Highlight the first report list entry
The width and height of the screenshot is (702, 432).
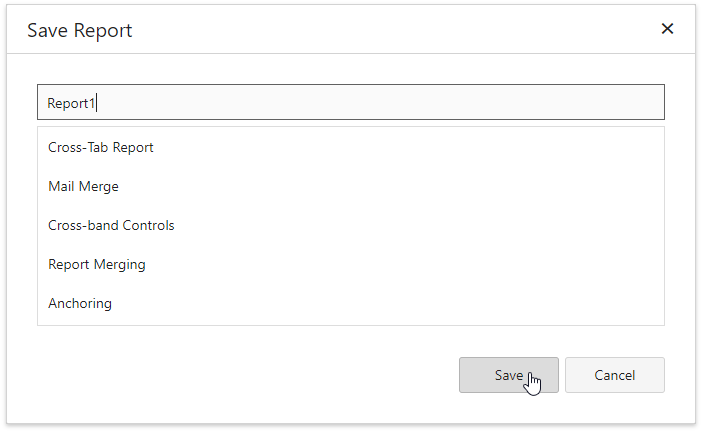pyautogui.click(x=350, y=147)
